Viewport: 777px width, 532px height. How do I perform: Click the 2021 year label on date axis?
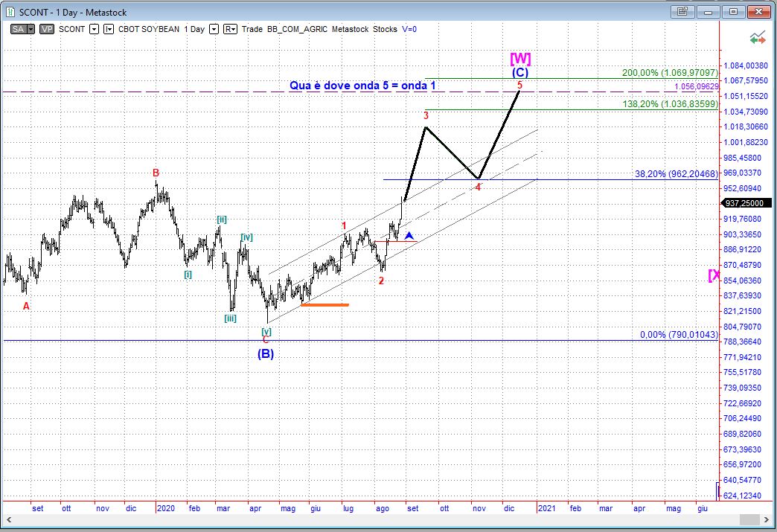click(x=546, y=508)
